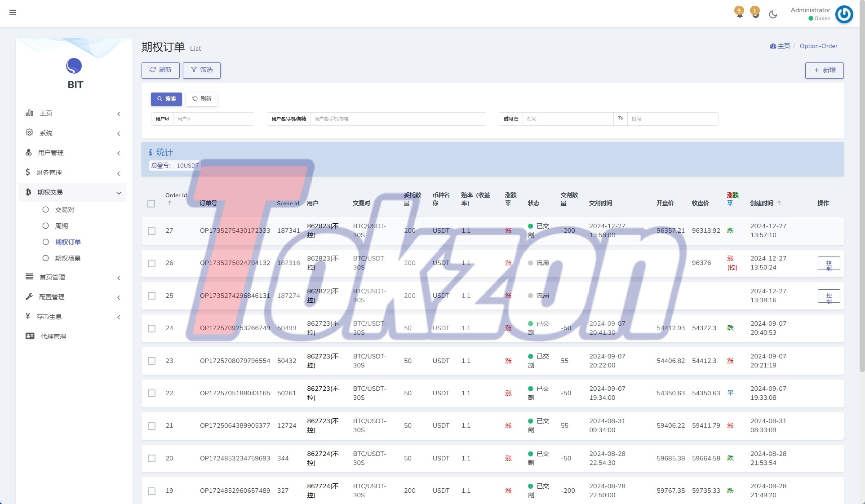
Task: Click the 统计 info icon
Action: [x=151, y=153]
